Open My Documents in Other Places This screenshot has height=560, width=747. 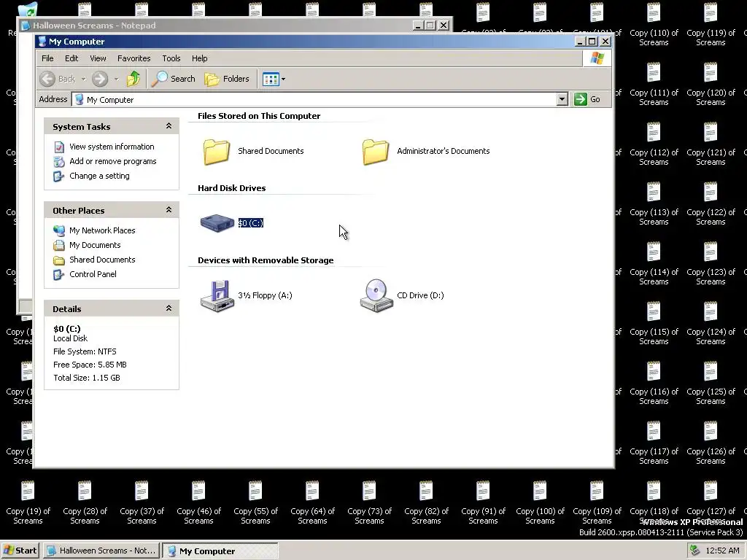tap(96, 245)
